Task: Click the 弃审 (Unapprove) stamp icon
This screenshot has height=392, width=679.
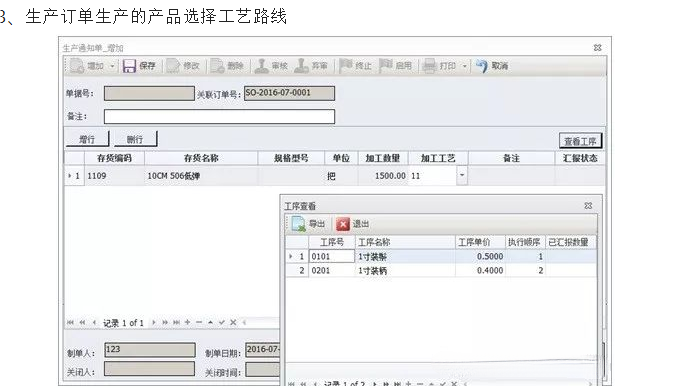Action: click(x=301, y=66)
